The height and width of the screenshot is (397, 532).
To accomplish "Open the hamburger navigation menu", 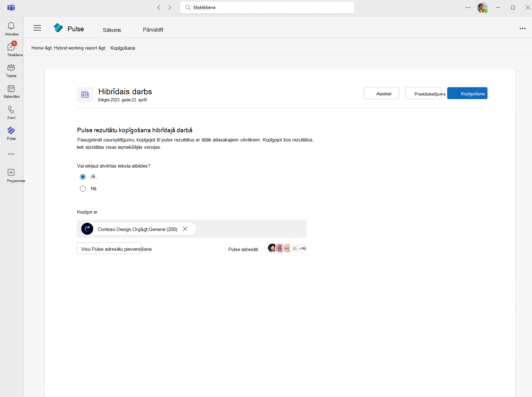I will coord(37,28).
